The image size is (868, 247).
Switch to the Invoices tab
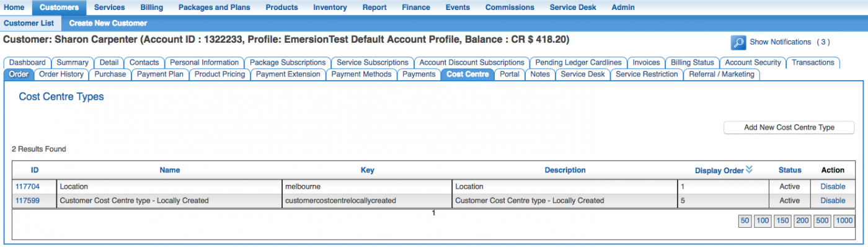coord(646,63)
